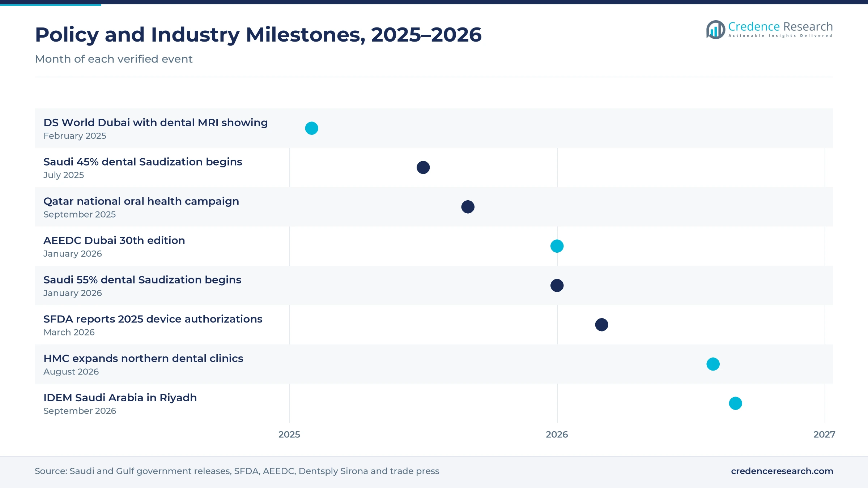
Task: Click the Actionable Insights Delivered tagline
Action: [x=780, y=36]
